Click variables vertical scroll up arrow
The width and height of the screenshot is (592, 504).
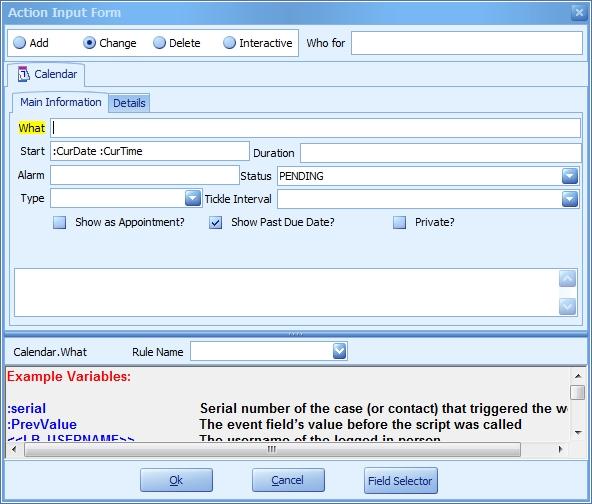coord(578,376)
